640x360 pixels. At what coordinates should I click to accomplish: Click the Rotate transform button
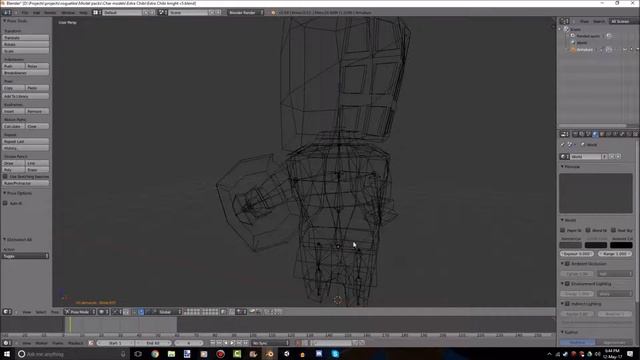(x=25, y=44)
